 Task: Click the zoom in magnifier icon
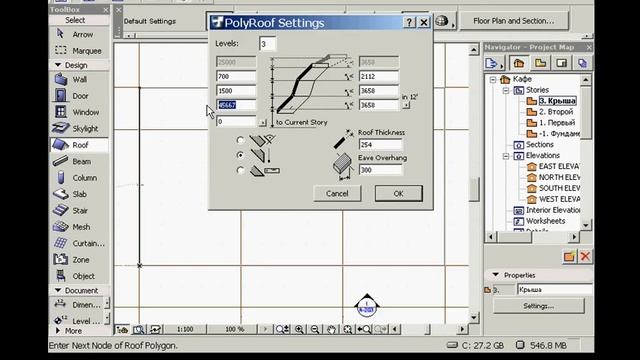tap(299, 329)
